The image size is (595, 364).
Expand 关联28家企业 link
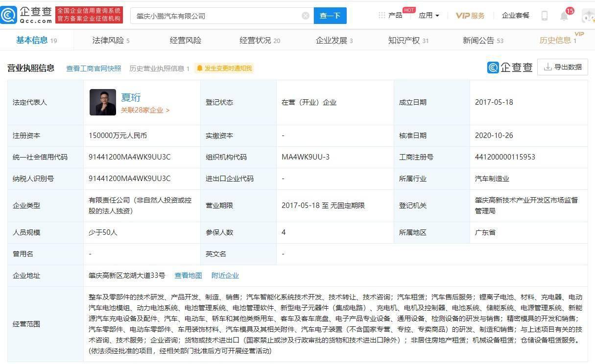pos(145,110)
